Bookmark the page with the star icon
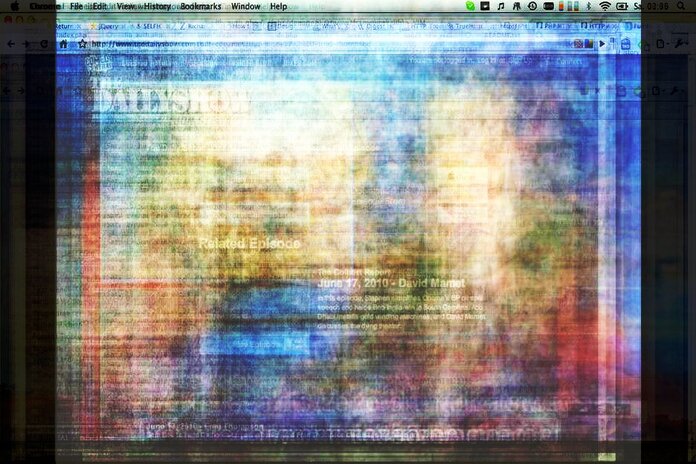Image resolution: width=696 pixels, height=464 pixels. [82, 44]
